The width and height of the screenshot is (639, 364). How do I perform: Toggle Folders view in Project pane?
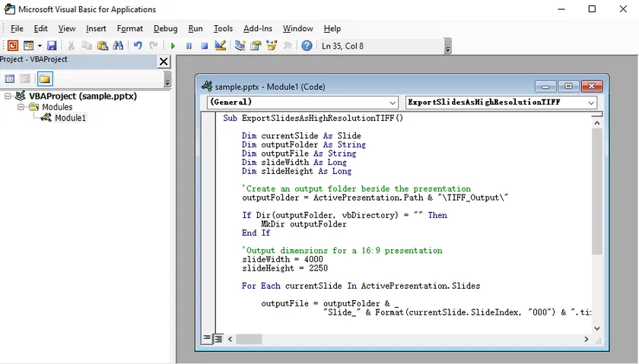(x=45, y=78)
